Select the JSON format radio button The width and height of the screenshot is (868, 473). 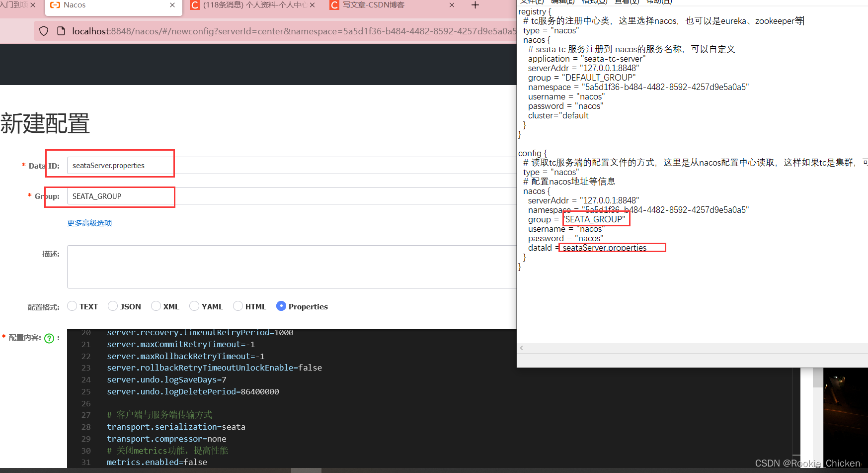pos(113,306)
